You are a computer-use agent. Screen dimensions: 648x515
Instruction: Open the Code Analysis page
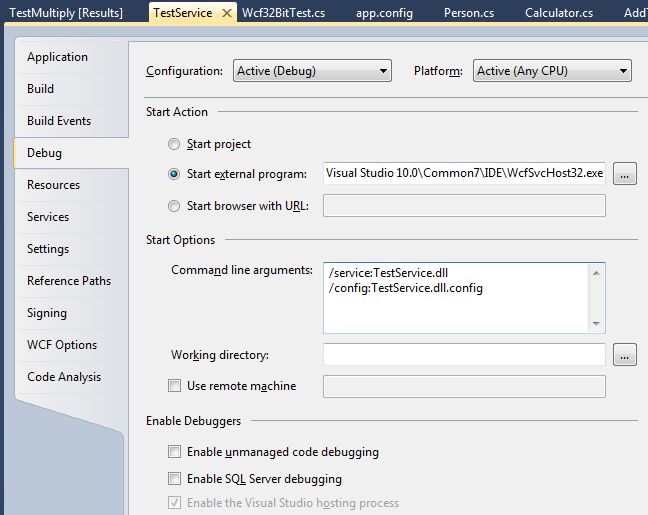point(64,377)
